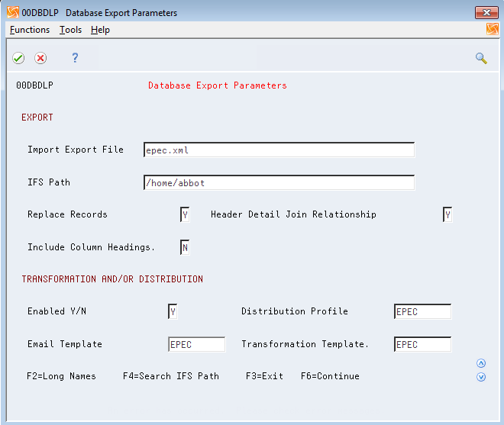This screenshot has height=425, width=504.
Task: Click the magnifying glass search icon
Action: pyautogui.click(x=481, y=58)
